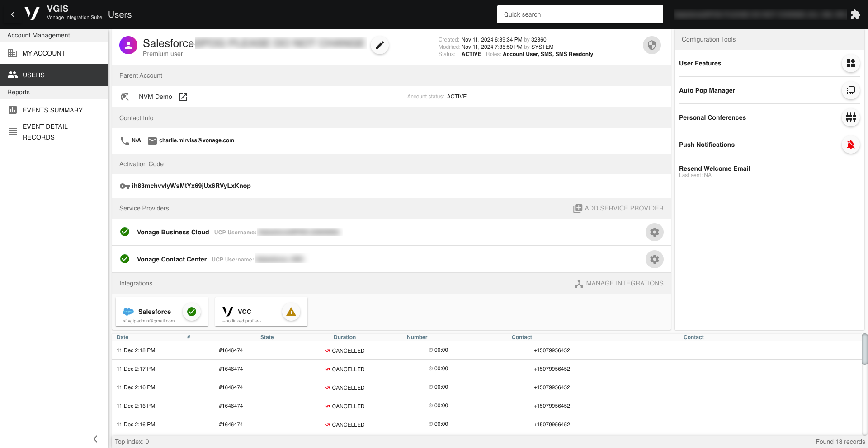Screen dimensions: 868x448
Task: Click the pencil edit icon beside the user name
Action: [380, 45]
